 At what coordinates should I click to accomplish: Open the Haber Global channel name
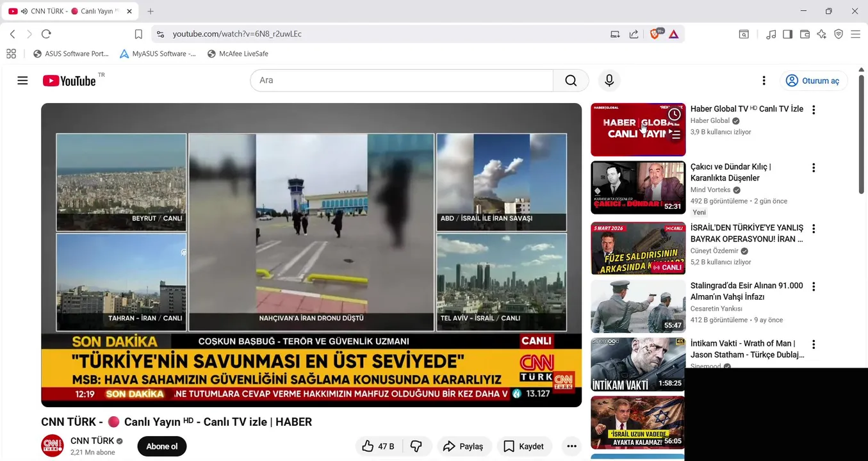click(710, 120)
